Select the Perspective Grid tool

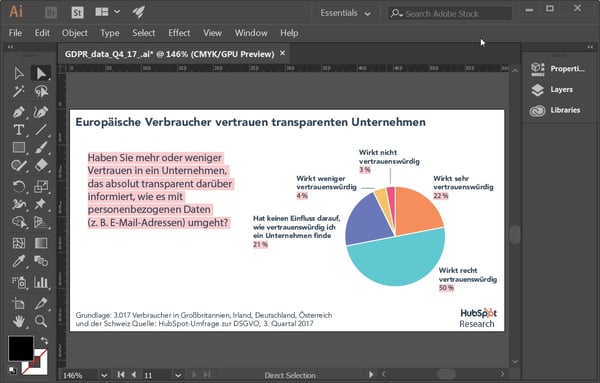pos(41,222)
